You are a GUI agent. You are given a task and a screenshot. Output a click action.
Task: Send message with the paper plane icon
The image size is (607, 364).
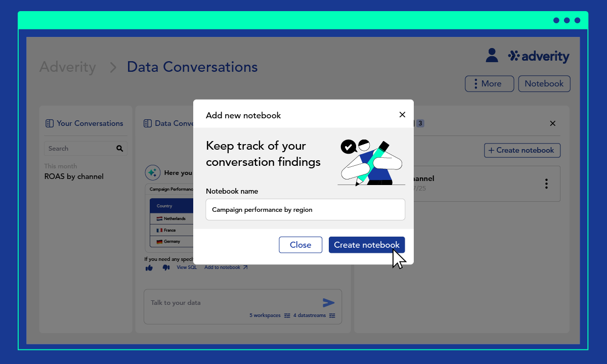point(329,303)
